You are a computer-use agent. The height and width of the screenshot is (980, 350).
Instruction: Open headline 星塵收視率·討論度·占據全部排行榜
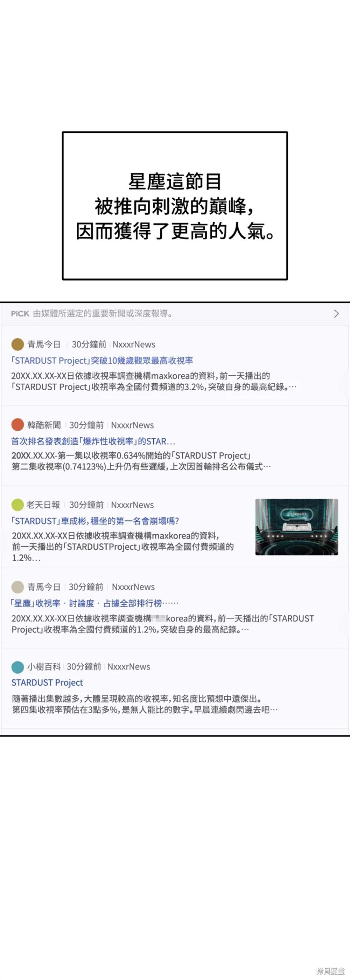(x=94, y=603)
